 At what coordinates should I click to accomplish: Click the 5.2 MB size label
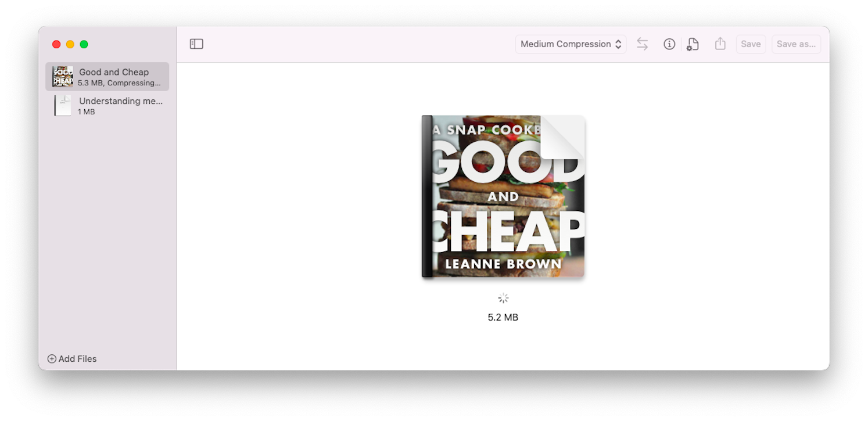[503, 318]
